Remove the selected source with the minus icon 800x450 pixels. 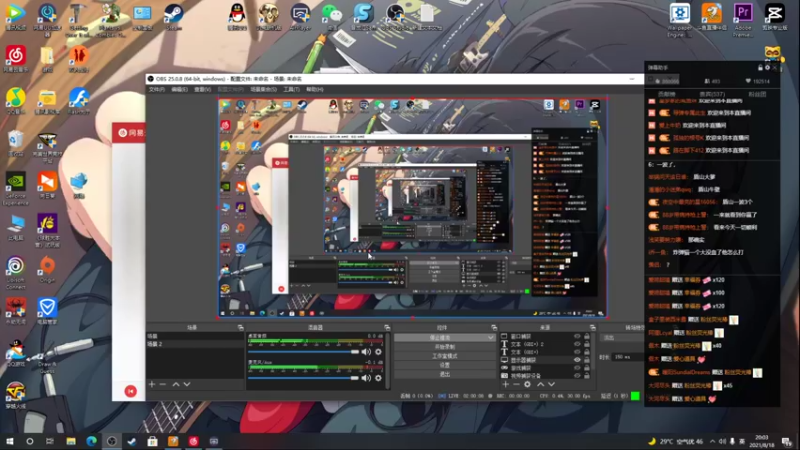point(516,384)
